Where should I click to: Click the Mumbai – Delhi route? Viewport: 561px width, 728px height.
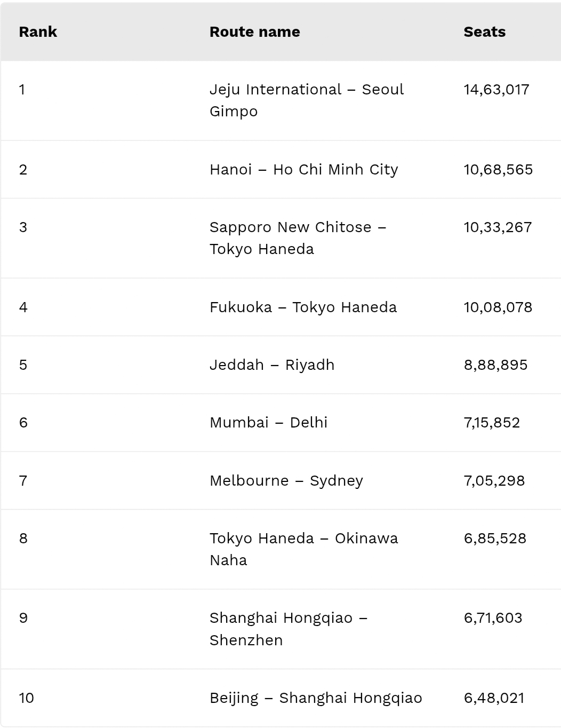(268, 423)
